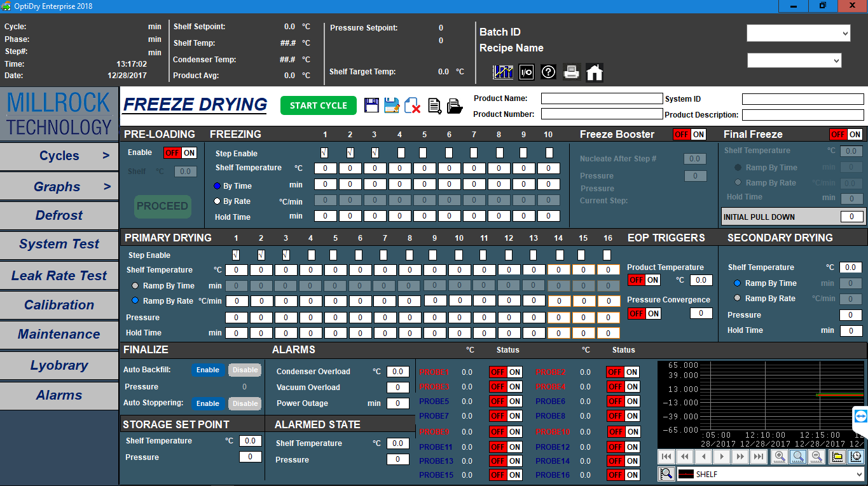Click fast forward graph button

point(740,456)
